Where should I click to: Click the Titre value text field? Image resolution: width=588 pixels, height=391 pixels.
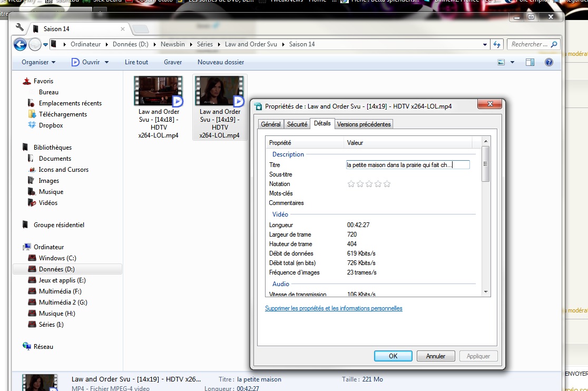tap(408, 165)
